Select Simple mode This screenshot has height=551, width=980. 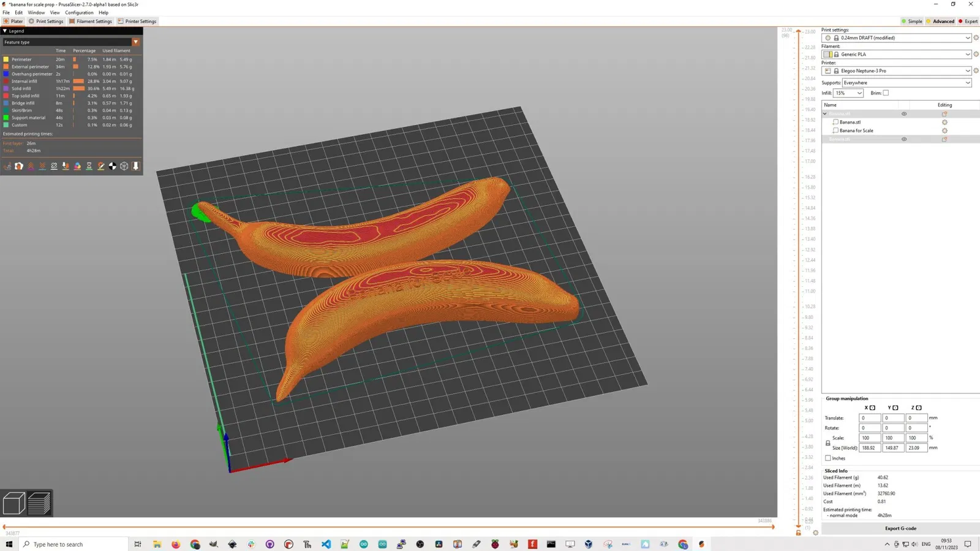[912, 21]
